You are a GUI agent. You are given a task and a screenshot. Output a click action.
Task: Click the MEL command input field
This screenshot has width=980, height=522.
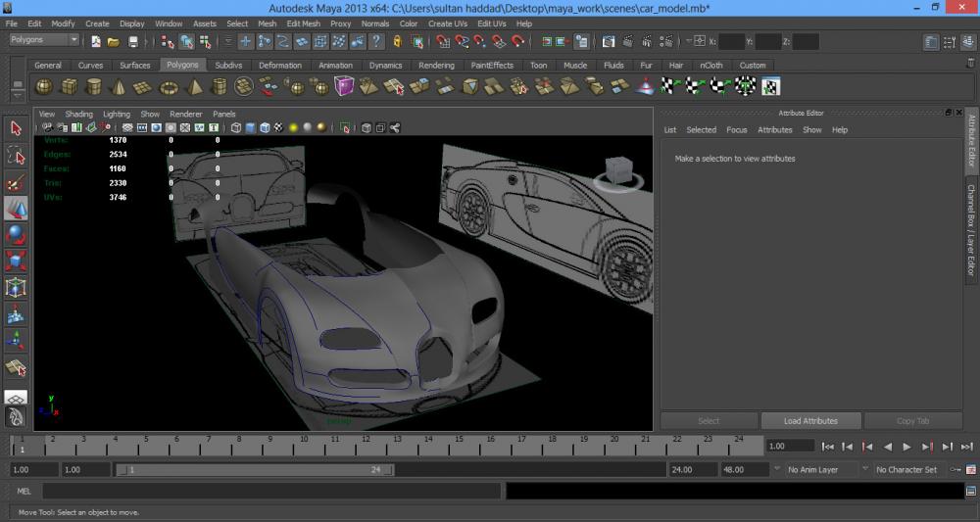point(271,491)
